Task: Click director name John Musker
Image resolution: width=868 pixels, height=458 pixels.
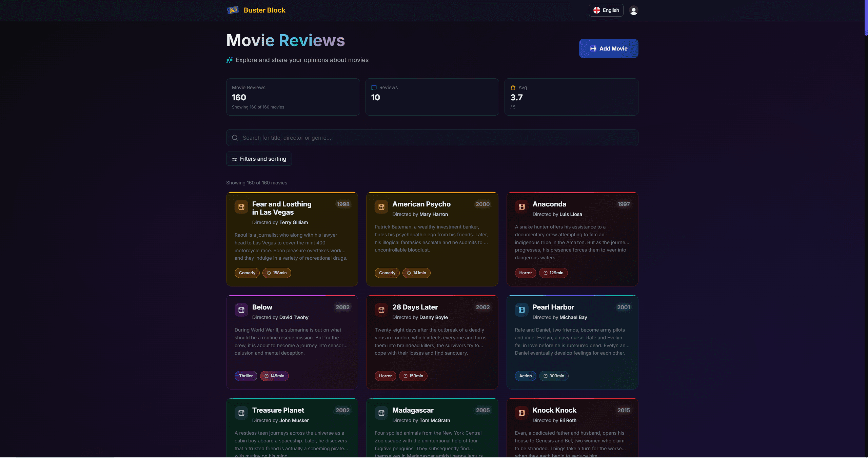Action: point(294,420)
